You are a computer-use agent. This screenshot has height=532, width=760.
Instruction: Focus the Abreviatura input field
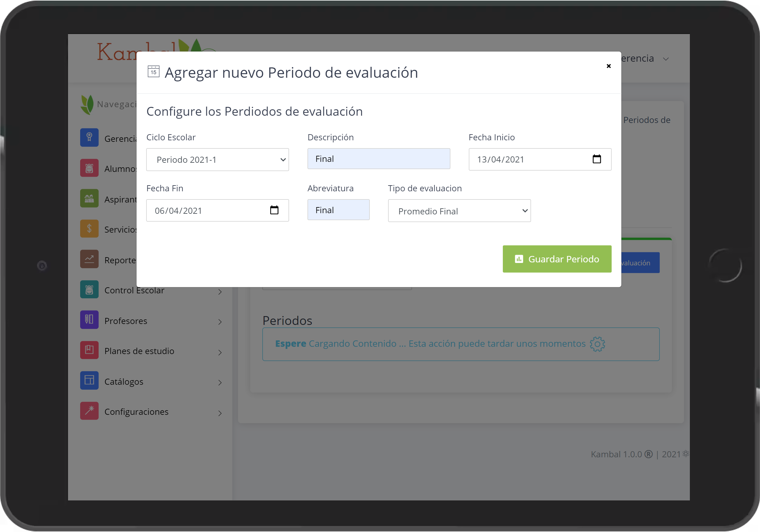pyautogui.click(x=338, y=210)
